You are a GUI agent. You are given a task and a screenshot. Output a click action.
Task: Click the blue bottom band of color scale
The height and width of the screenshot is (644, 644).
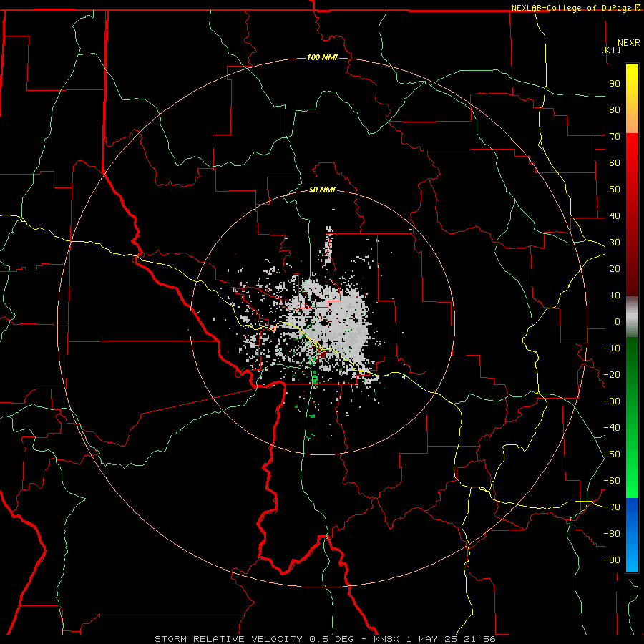(x=632, y=535)
